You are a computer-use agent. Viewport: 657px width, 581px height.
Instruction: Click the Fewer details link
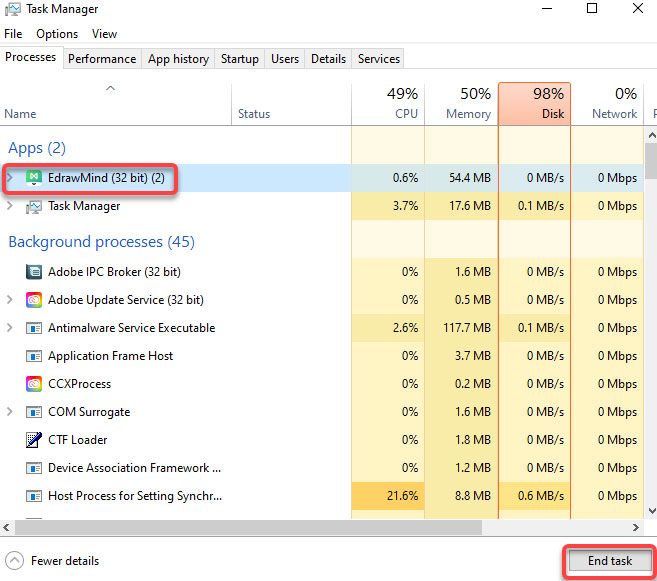[x=65, y=561]
